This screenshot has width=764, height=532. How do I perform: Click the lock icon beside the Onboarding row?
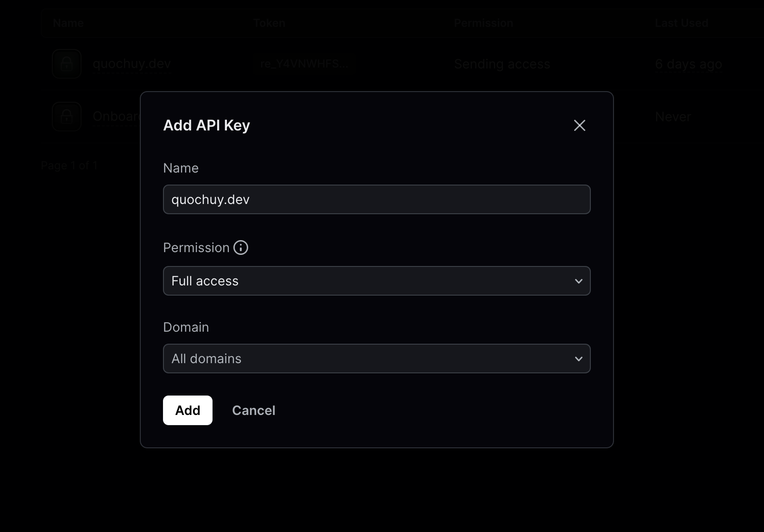[x=66, y=117]
